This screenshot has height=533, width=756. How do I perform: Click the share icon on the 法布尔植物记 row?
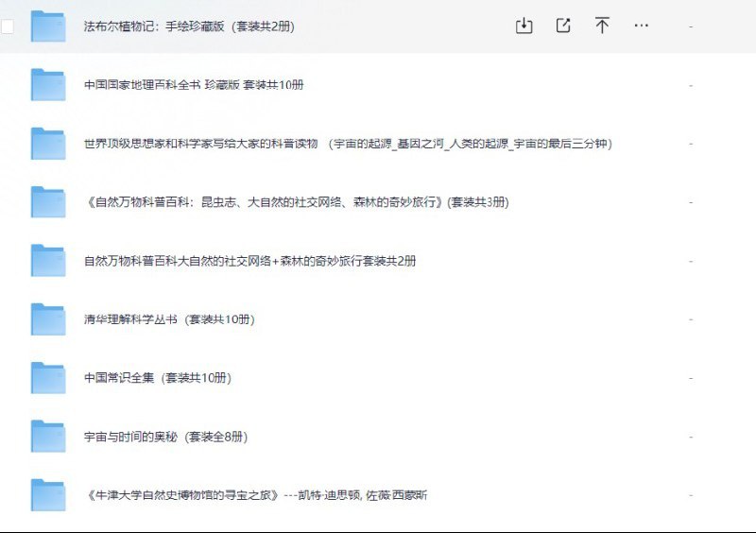pyautogui.click(x=563, y=26)
